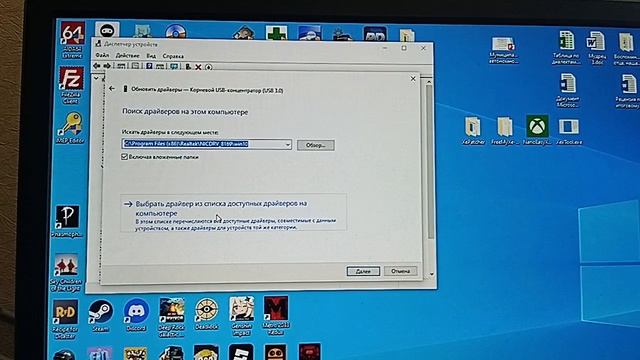The width and height of the screenshot is (640, 360).
Task: Click scan for hardware changes monitor icon
Action: [174, 67]
